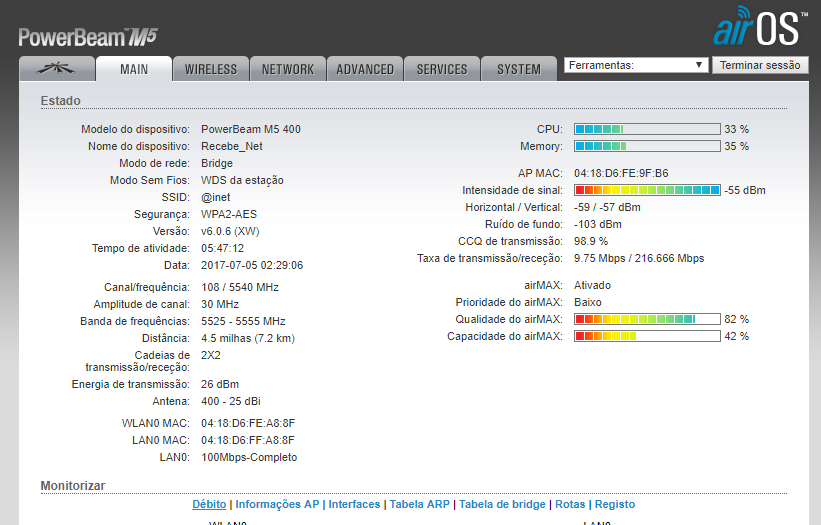Open the Tabela ARP link
The image size is (821, 525).
(x=419, y=504)
